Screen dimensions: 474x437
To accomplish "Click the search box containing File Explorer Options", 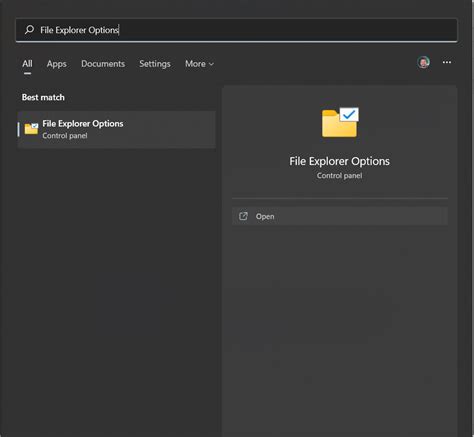I will 236,30.
